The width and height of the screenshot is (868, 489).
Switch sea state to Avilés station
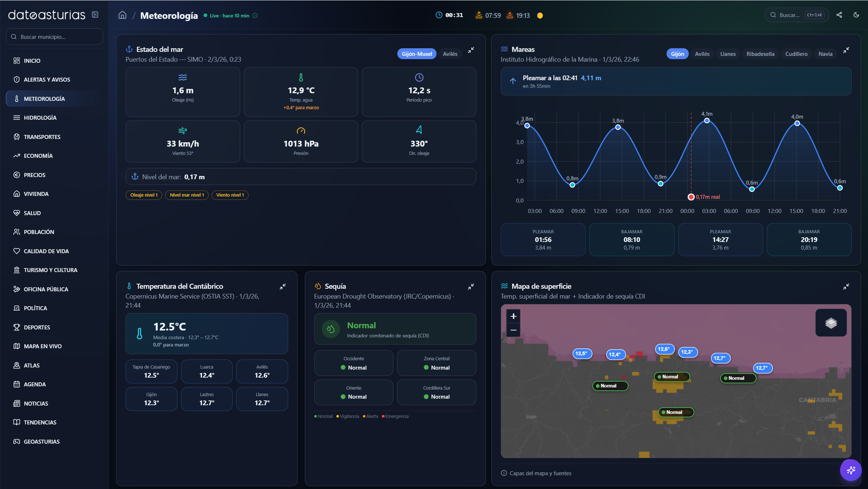click(x=450, y=54)
